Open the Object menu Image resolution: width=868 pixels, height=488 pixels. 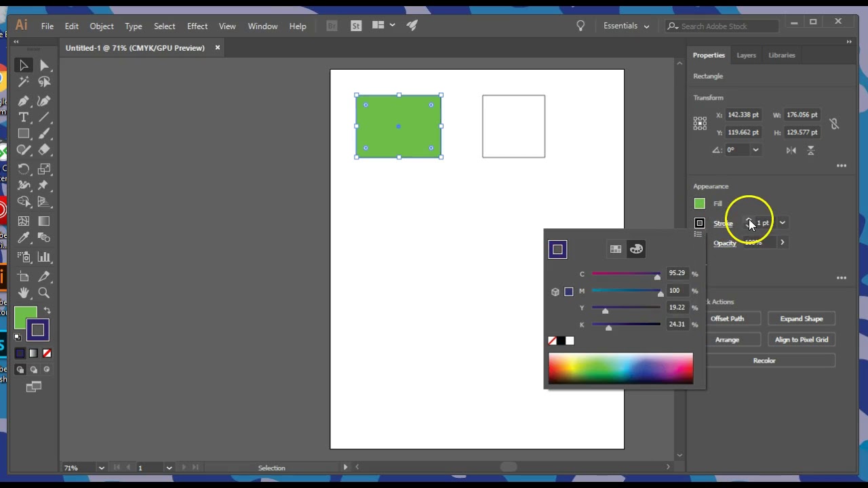click(102, 26)
